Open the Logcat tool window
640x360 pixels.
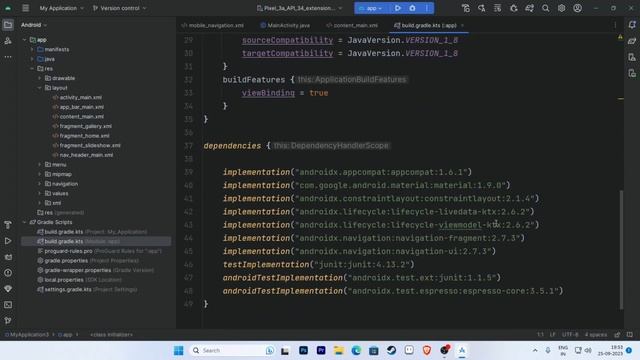[x=8, y=257]
